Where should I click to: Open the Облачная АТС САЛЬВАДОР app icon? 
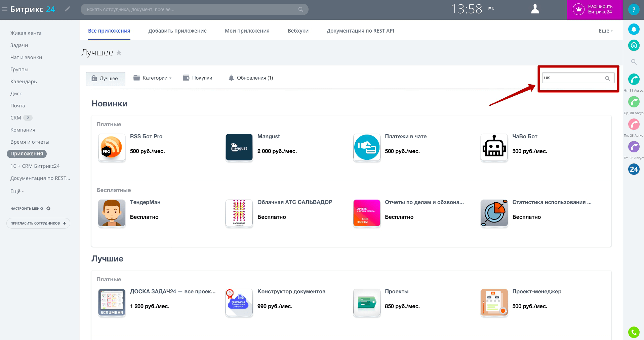pos(239,213)
